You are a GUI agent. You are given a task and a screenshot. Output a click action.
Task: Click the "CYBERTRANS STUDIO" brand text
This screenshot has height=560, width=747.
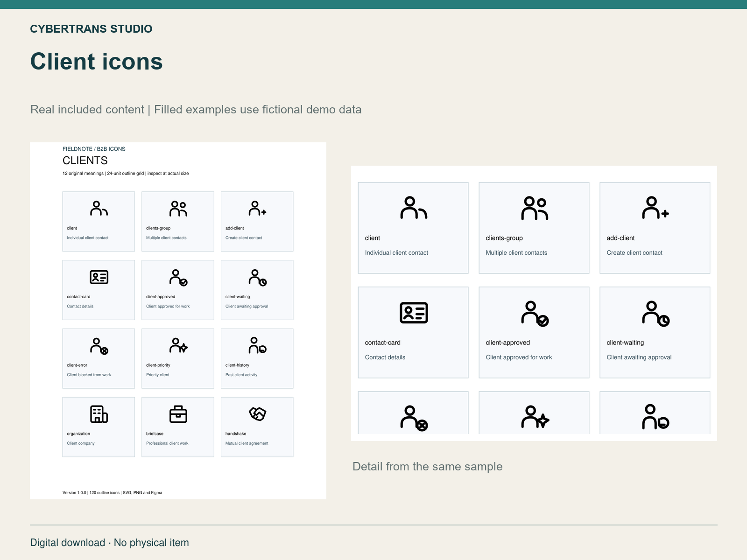pos(91,29)
